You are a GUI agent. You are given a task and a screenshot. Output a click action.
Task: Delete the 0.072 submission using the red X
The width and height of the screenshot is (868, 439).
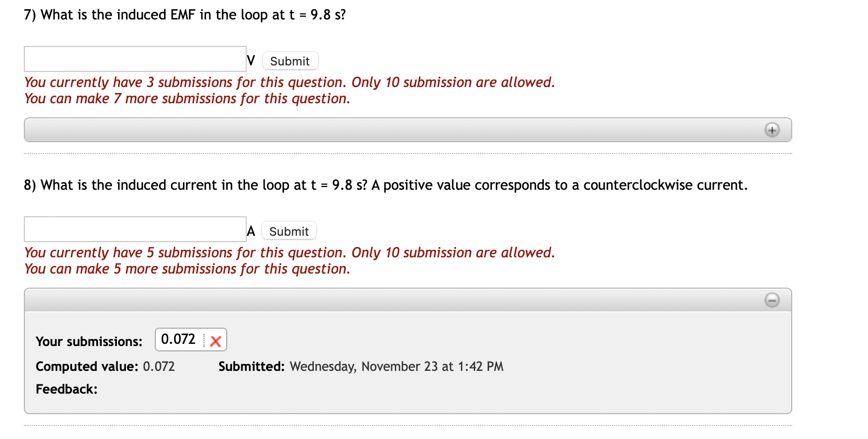click(215, 341)
